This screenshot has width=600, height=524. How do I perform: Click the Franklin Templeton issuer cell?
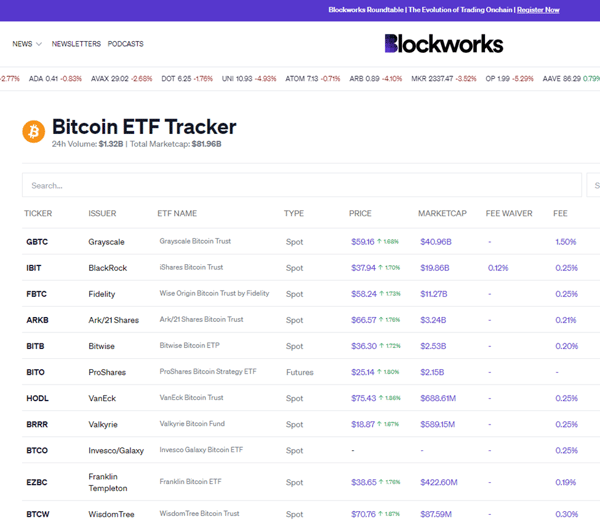click(108, 482)
